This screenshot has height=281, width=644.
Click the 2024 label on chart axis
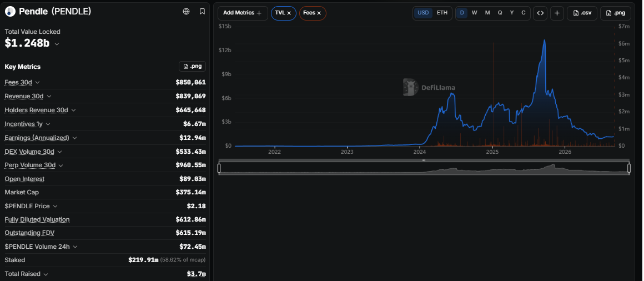pyautogui.click(x=420, y=152)
